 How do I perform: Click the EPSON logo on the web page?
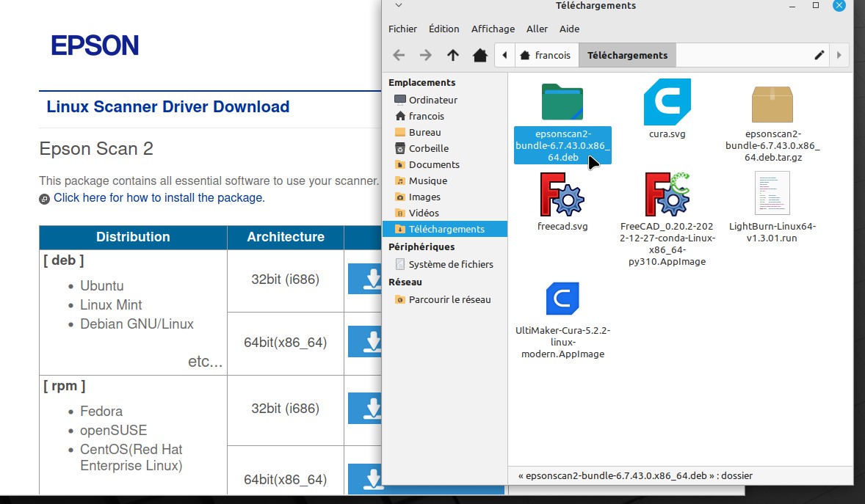[95, 45]
